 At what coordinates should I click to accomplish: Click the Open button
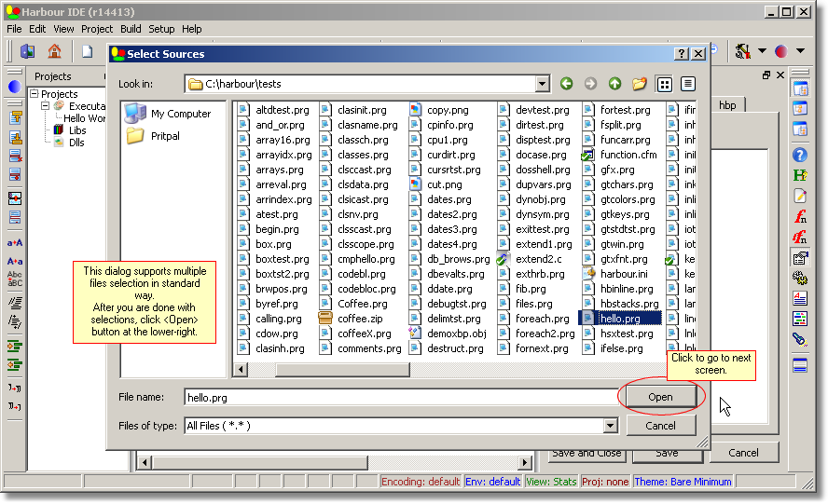coord(660,397)
